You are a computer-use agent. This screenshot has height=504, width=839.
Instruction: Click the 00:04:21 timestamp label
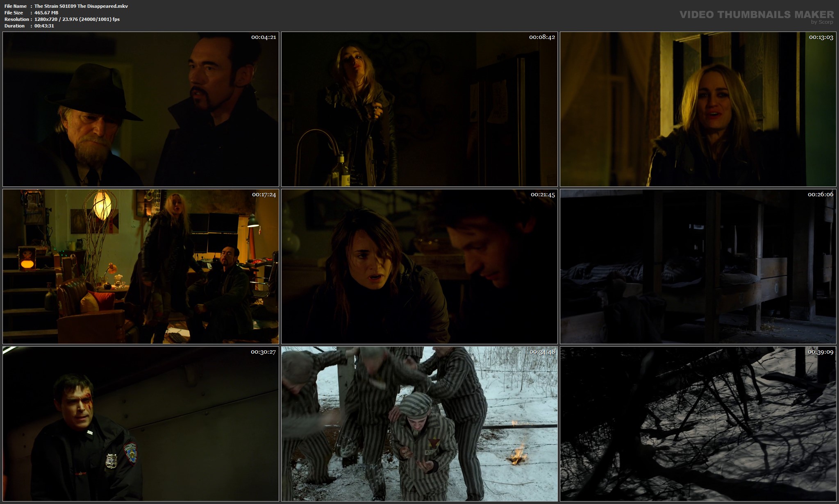264,37
